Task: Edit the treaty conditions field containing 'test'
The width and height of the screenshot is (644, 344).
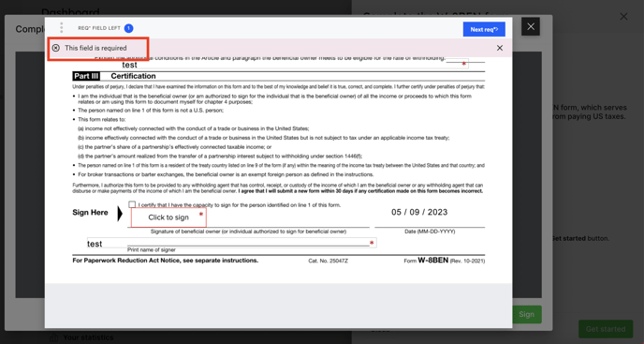Action: [x=295, y=64]
